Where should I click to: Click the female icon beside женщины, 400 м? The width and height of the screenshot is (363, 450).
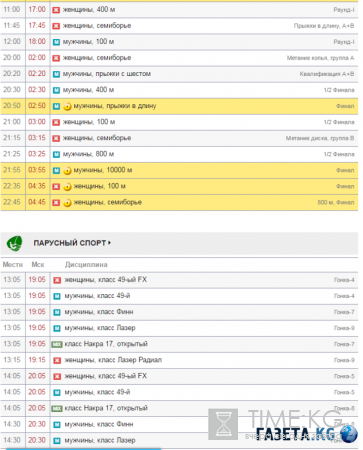tap(56, 10)
